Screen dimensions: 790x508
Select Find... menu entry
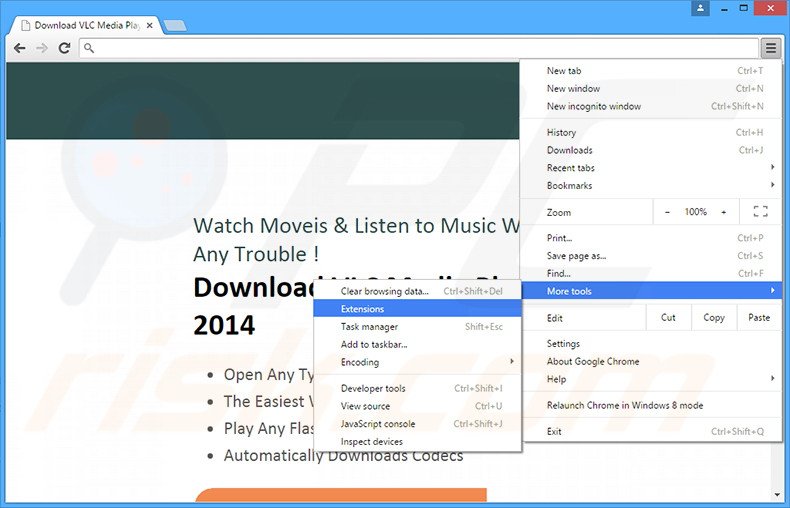coord(650,273)
